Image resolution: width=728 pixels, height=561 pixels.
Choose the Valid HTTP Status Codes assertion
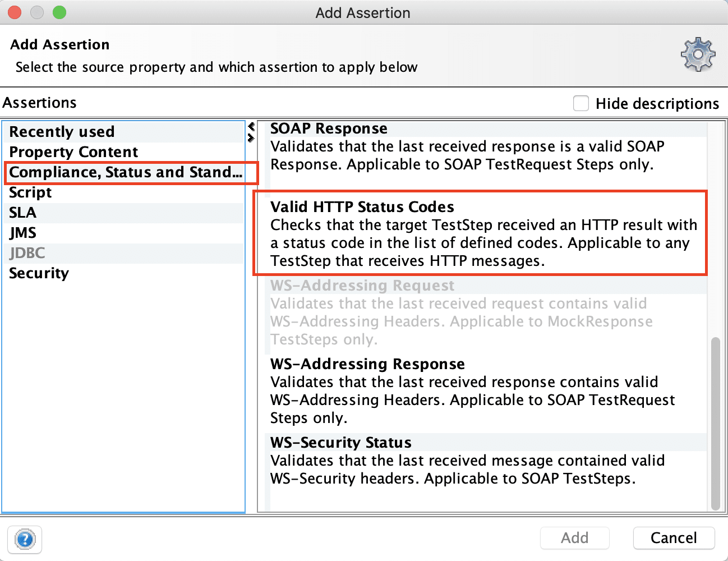tap(362, 207)
